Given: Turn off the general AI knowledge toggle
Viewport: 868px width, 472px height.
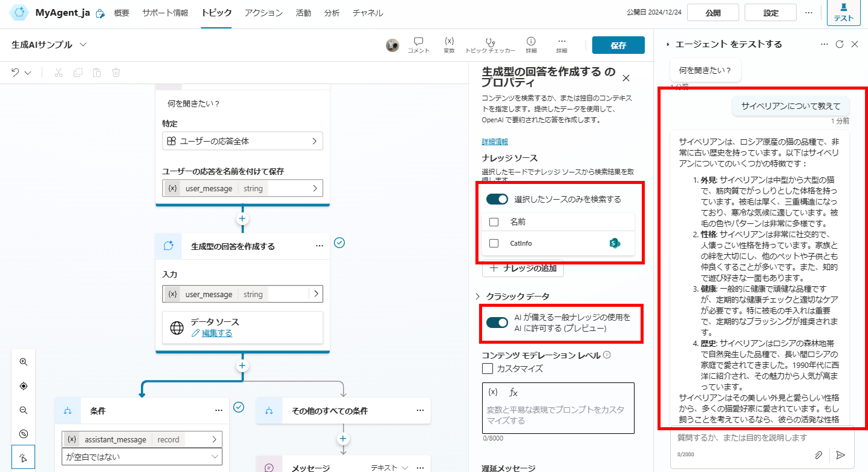Looking at the screenshot, I should coord(496,323).
